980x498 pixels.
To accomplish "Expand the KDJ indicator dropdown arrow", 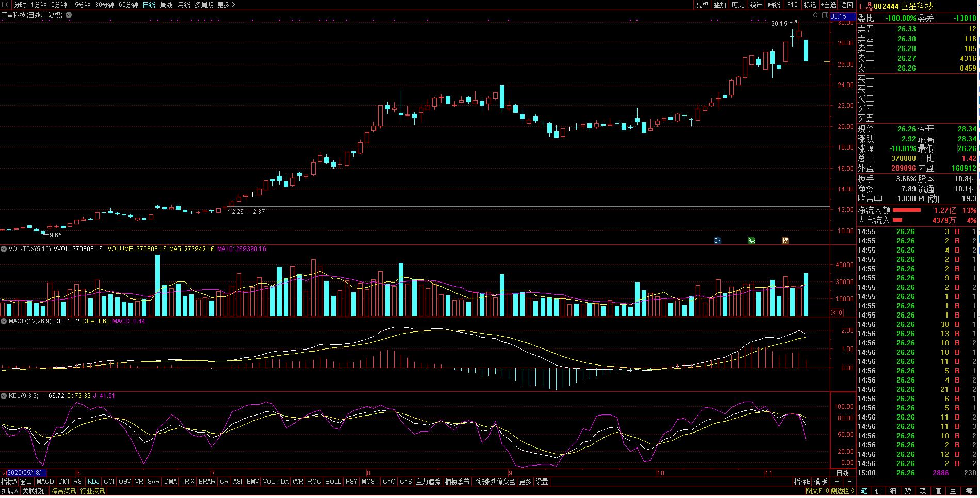I will coord(4,396).
